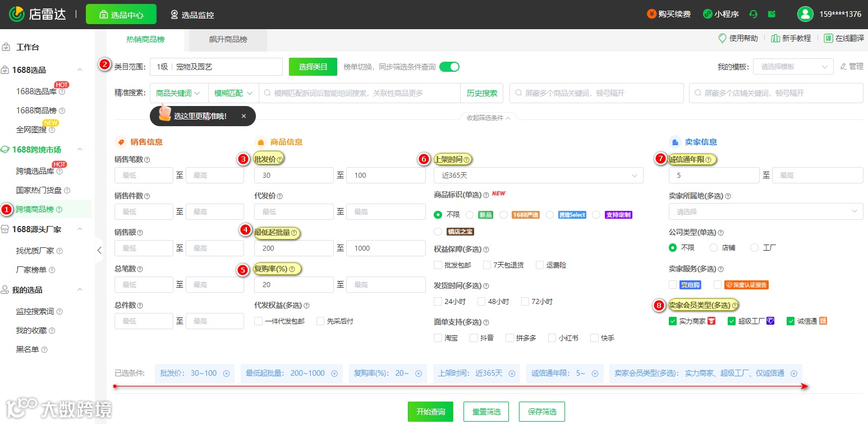Remove the 上架时间 近365天 chip

pos(512,374)
